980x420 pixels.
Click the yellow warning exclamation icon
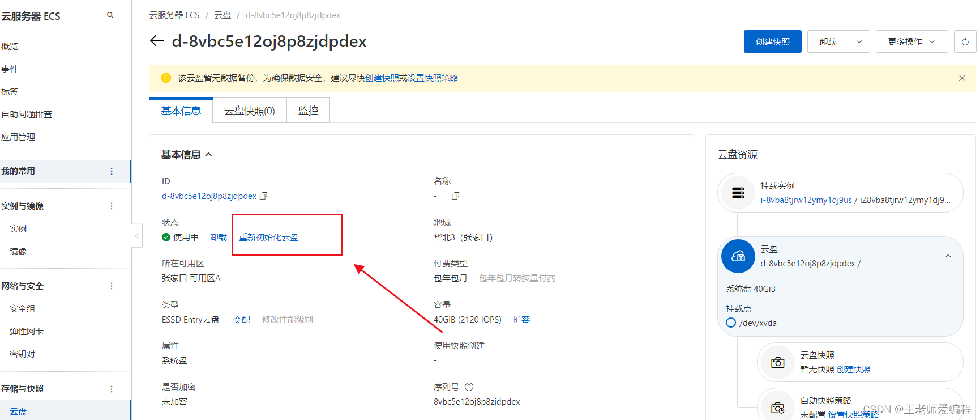[166, 78]
